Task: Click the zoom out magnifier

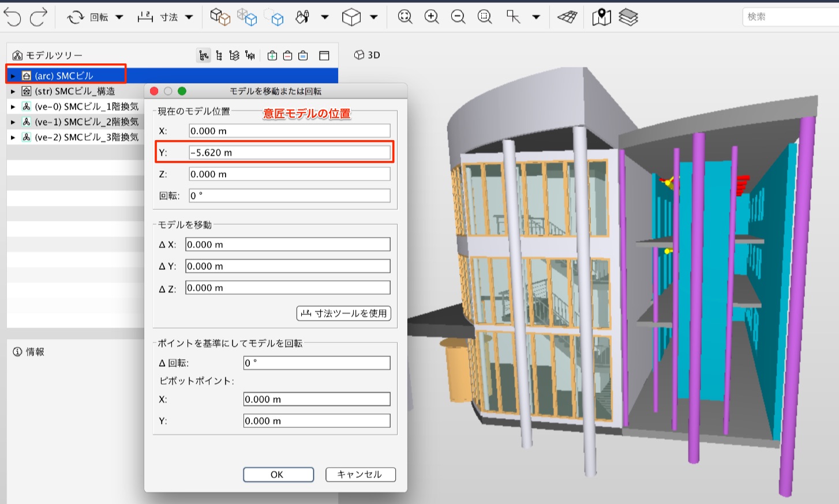Action: tap(458, 17)
